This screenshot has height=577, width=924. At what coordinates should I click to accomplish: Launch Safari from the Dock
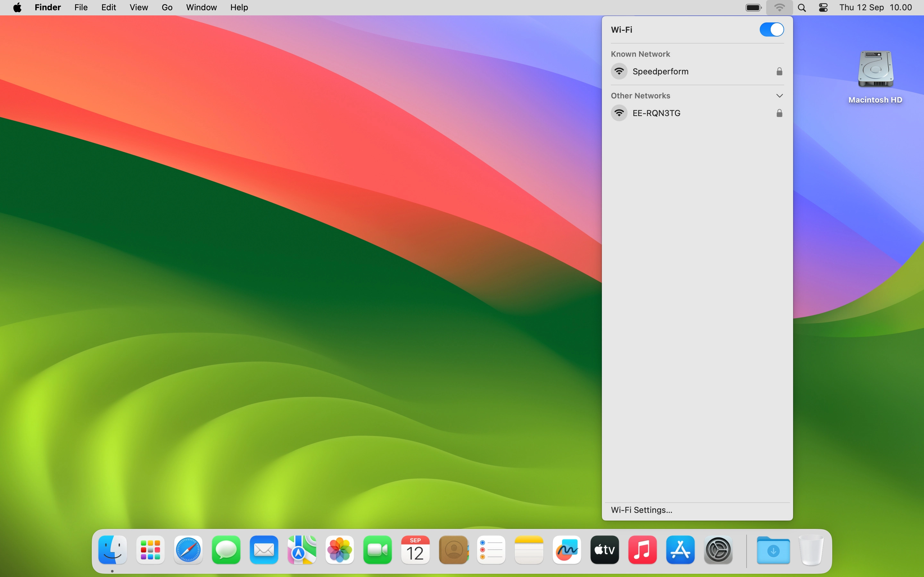188,550
